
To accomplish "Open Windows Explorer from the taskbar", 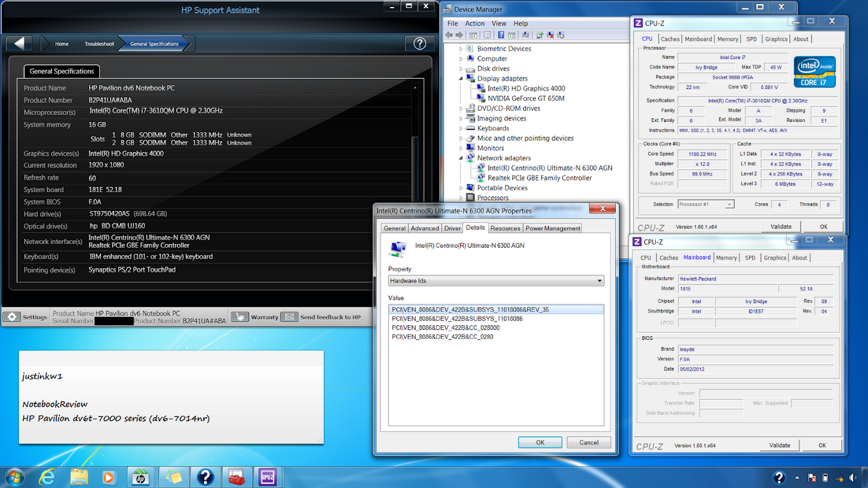I will tap(79, 477).
